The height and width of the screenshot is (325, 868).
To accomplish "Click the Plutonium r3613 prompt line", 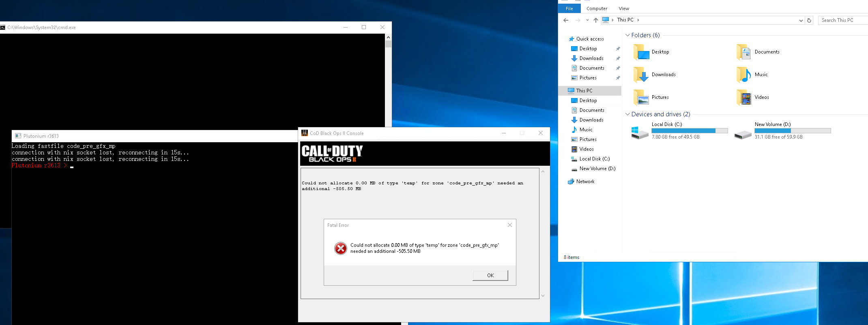I will click(x=43, y=166).
